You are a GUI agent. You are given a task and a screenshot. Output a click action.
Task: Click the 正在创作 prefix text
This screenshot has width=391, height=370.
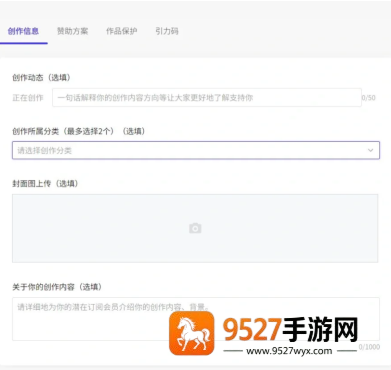(x=28, y=98)
